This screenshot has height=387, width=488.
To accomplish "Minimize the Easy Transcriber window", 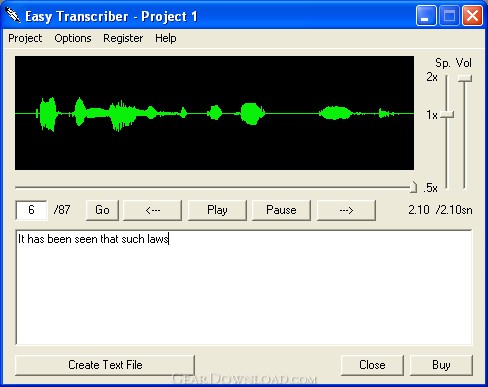I will [x=426, y=16].
